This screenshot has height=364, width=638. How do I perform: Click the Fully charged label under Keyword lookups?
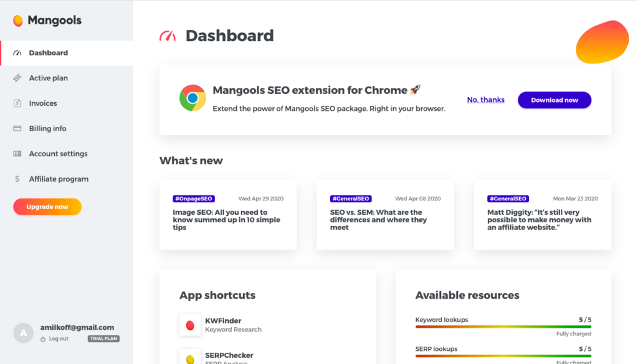tap(574, 334)
